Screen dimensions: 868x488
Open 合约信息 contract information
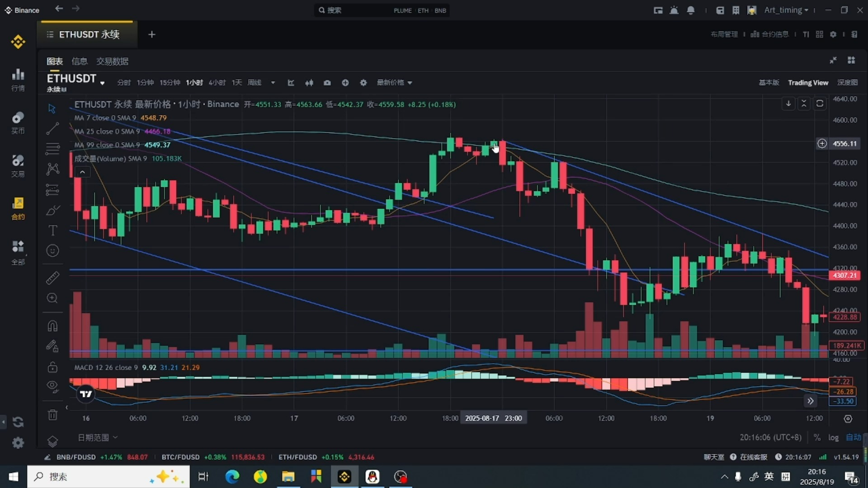(x=769, y=34)
